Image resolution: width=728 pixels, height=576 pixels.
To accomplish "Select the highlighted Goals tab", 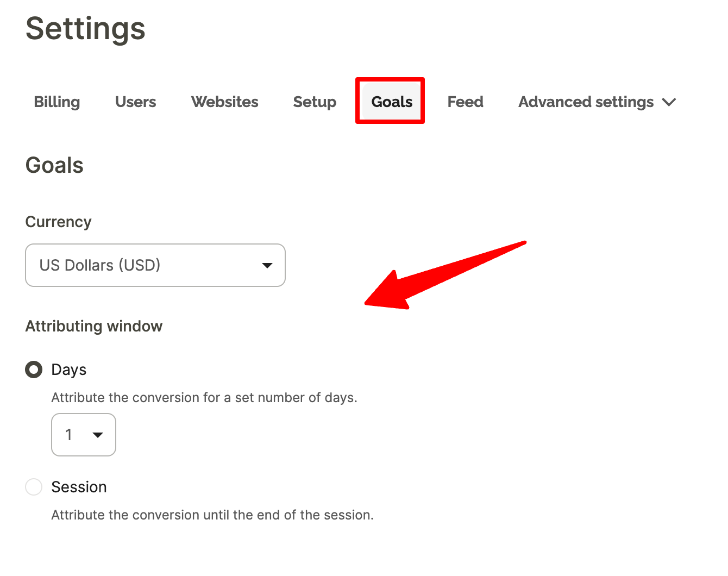I will click(x=392, y=102).
